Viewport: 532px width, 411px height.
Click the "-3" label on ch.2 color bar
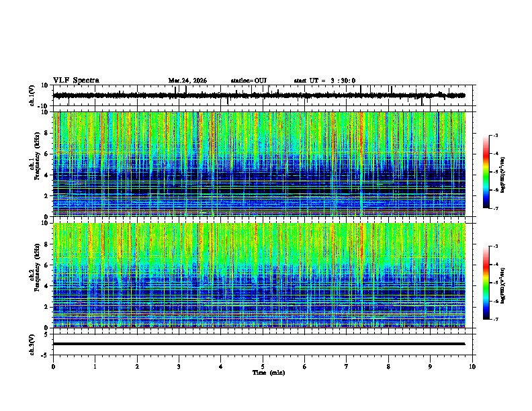496,246
